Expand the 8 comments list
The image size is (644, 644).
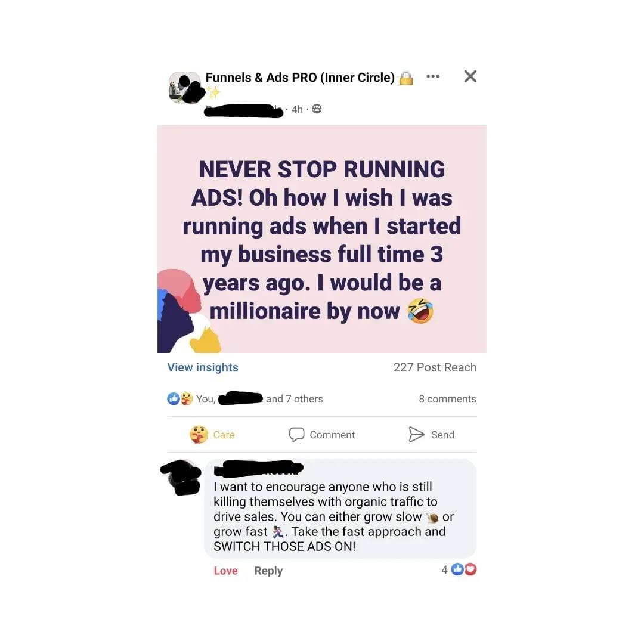tap(447, 399)
